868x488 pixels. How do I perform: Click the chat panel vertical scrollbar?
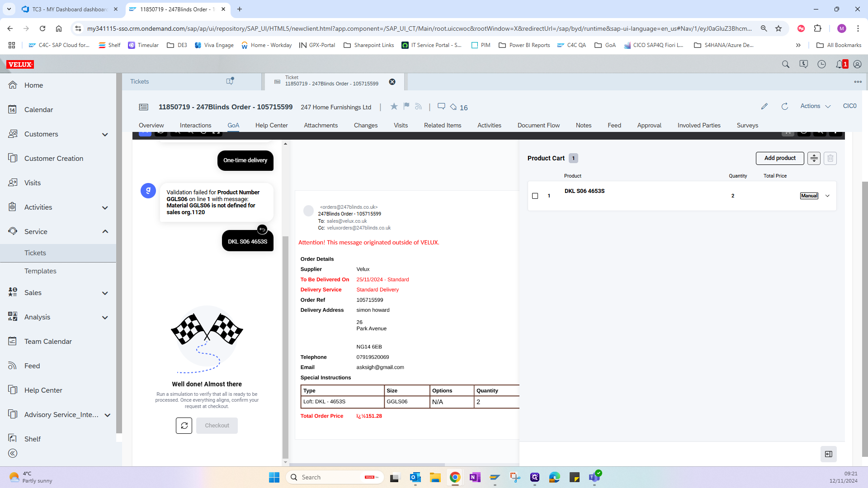pos(285,347)
